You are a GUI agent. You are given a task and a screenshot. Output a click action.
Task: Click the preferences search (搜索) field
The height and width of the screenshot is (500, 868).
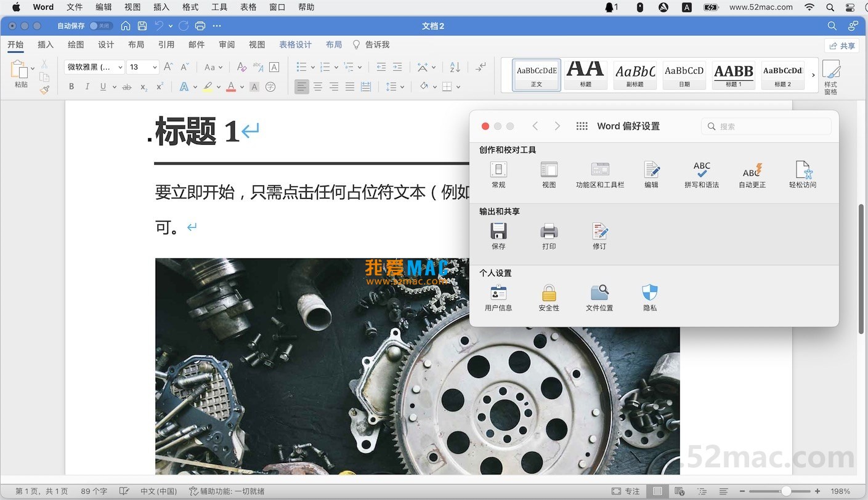766,126
